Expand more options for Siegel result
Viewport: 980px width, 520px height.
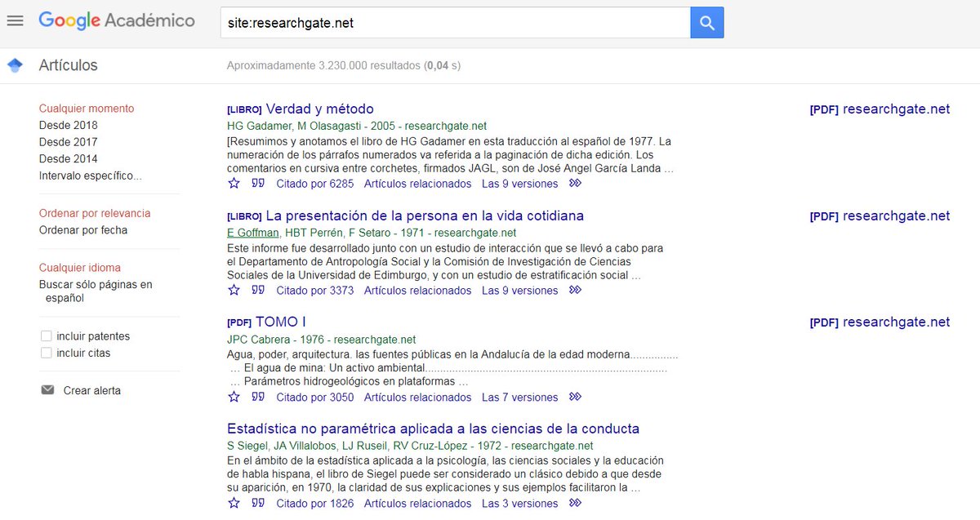pos(576,504)
